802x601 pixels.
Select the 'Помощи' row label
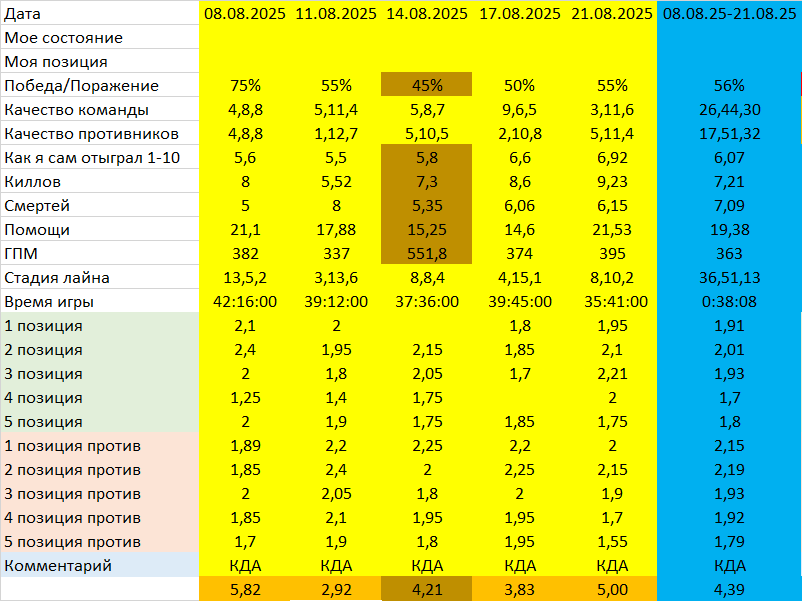coord(99,229)
